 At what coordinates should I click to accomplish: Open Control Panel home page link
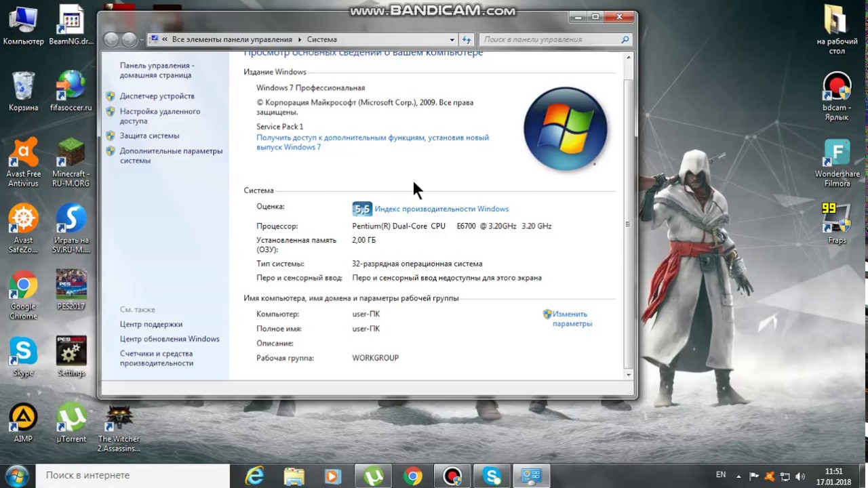pos(157,70)
